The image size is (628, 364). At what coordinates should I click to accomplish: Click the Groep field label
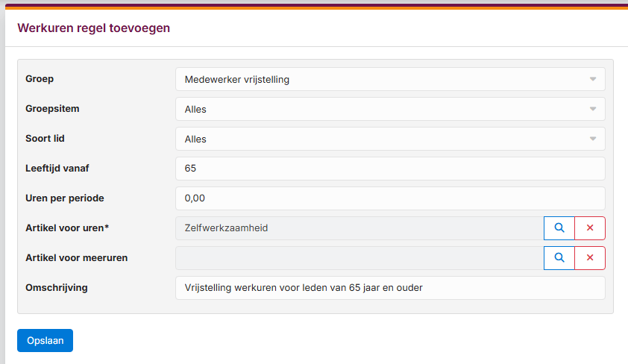tap(40, 79)
